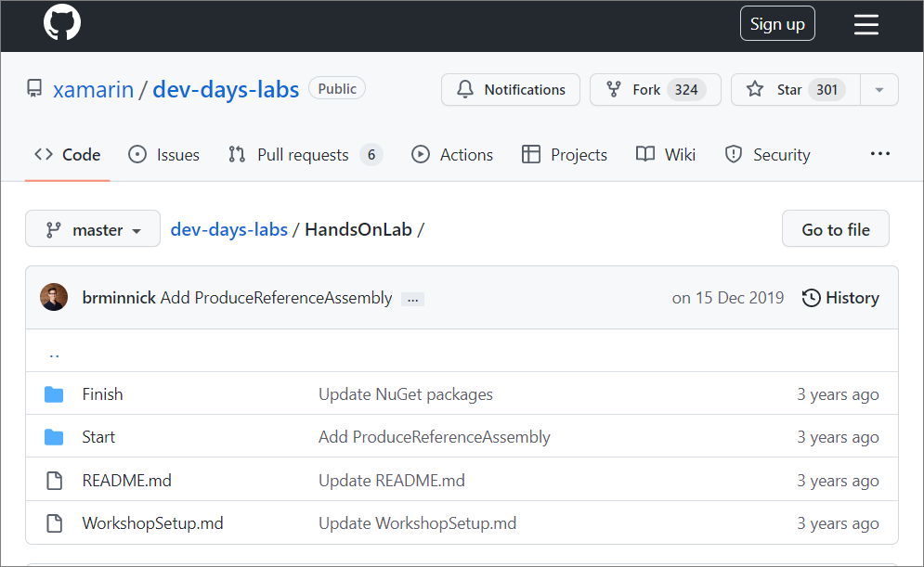Open the Pull requests tab
Viewport: 924px width, 567px height.
[x=305, y=155]
